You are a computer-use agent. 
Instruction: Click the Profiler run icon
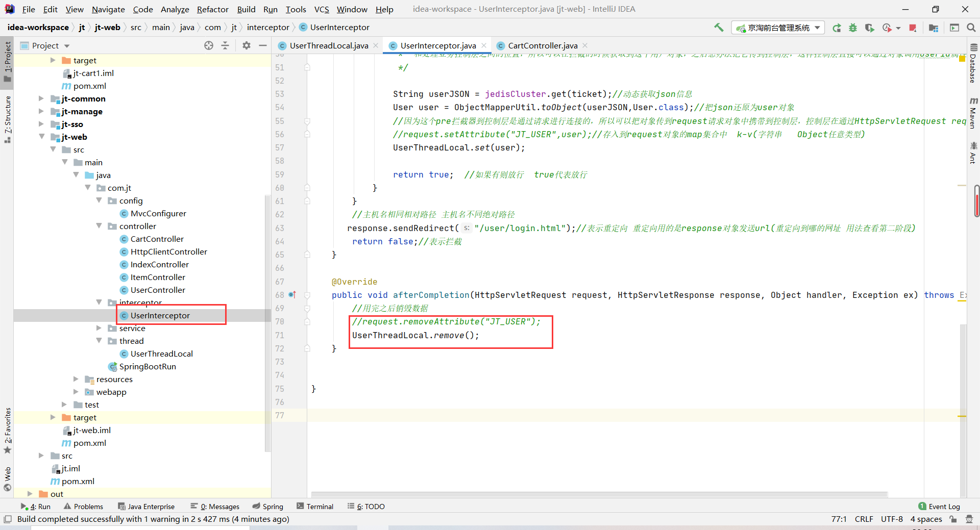[x=887, y=28]
